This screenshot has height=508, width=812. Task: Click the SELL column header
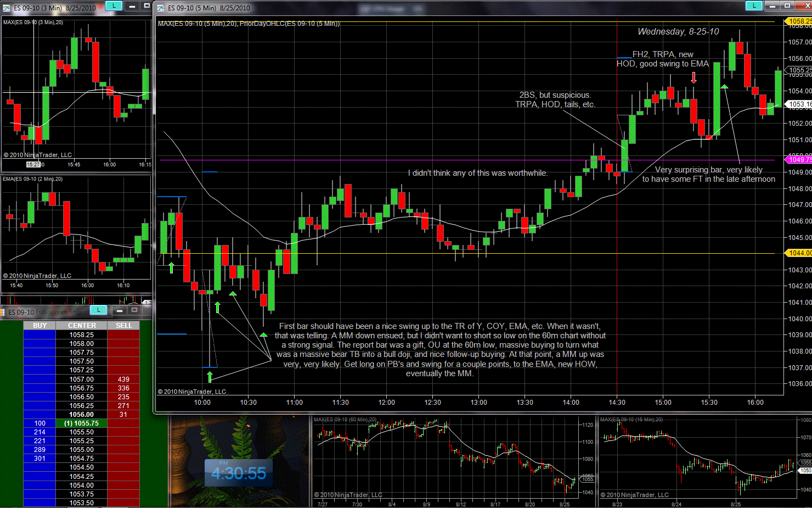(x=123, y=326)
